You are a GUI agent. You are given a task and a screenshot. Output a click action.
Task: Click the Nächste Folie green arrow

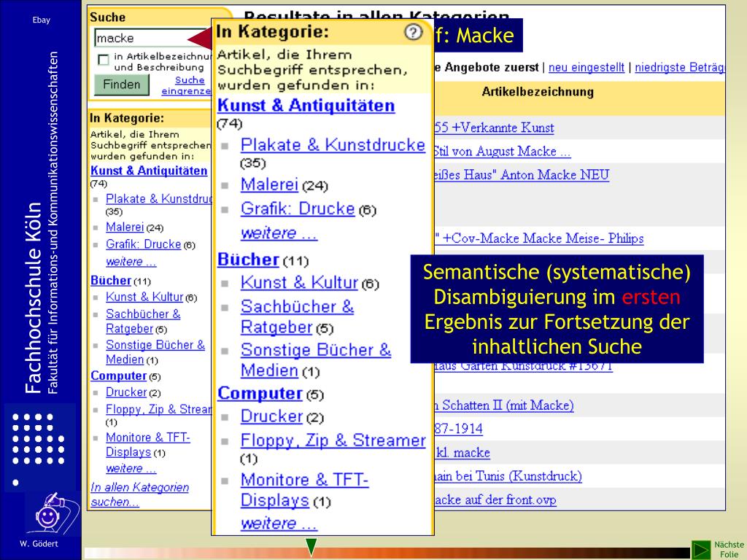[700, 550]
